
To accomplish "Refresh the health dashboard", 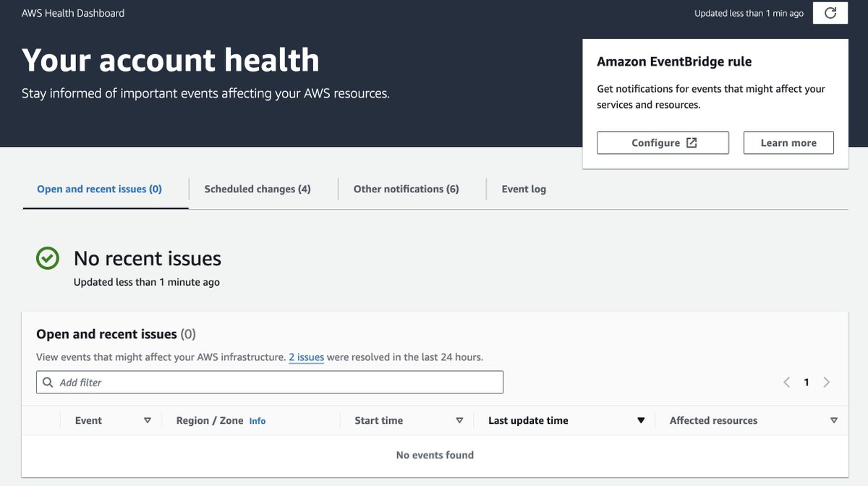I will point(830,13).
